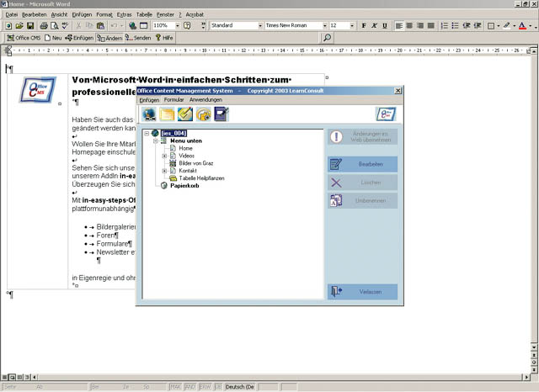Open the Standard style dropdown

[x=260, y=26]
